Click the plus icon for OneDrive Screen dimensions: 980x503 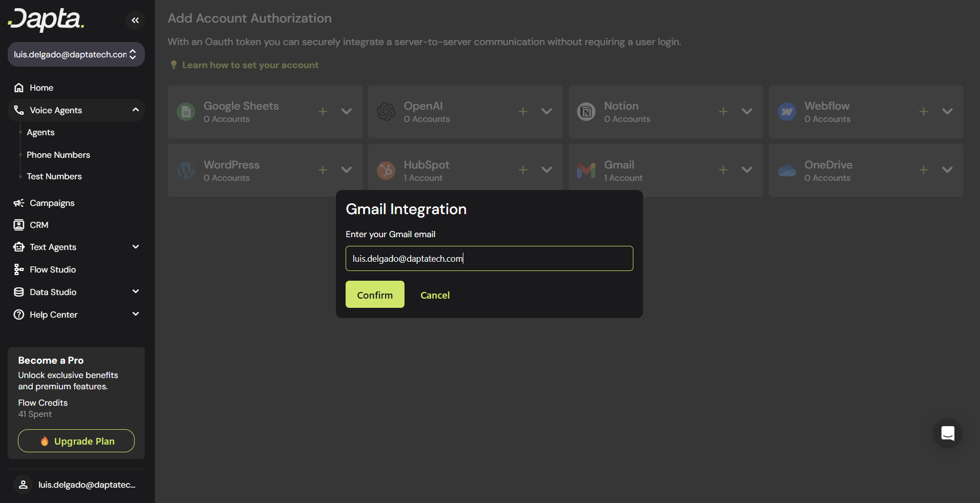click(x=923, y=170)
